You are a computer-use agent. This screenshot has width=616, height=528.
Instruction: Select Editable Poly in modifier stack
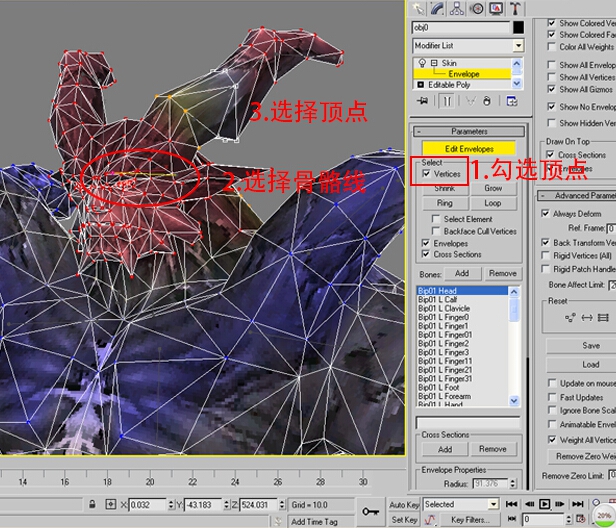[x=449, y=84]
